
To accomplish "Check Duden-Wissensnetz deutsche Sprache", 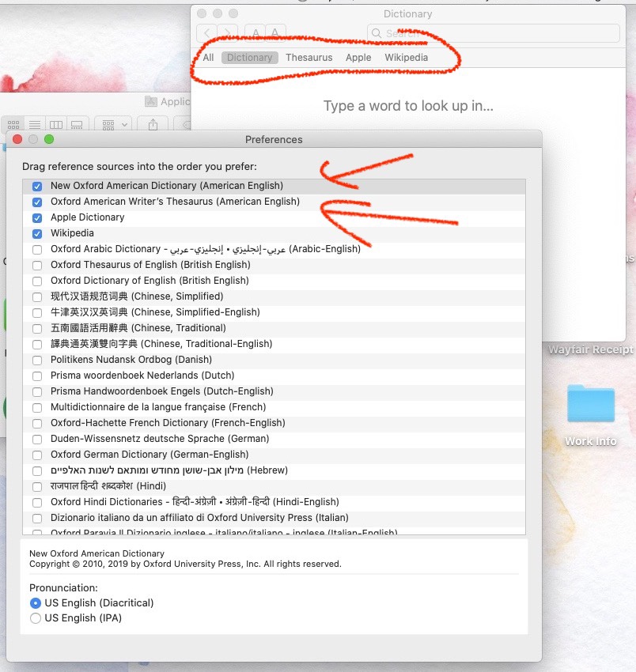I will click(37, 440).
